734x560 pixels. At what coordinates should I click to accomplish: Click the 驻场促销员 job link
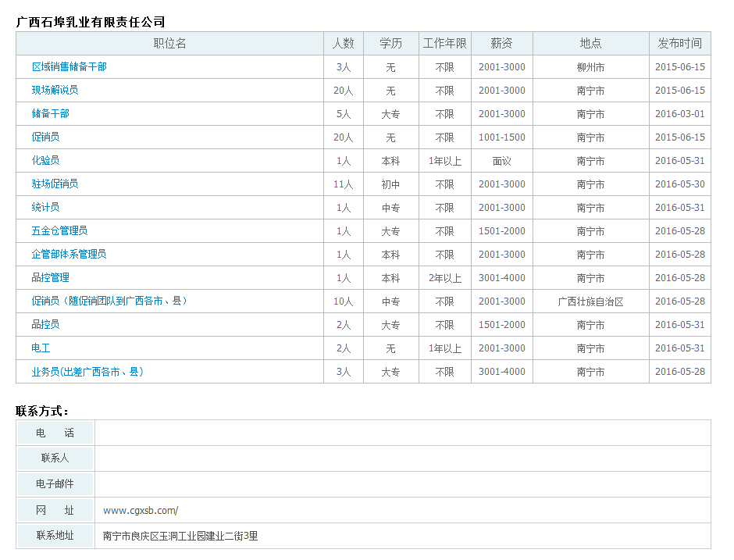click(x=55, y=184)
